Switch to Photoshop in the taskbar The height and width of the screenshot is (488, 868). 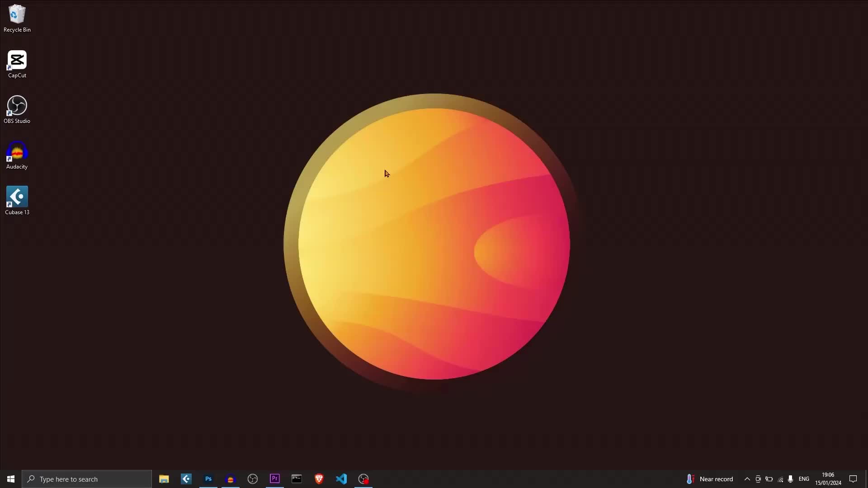[208, 479]
